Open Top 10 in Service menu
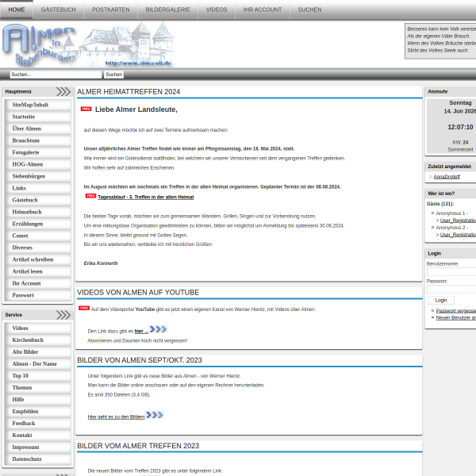 click(x=38, y=375)
